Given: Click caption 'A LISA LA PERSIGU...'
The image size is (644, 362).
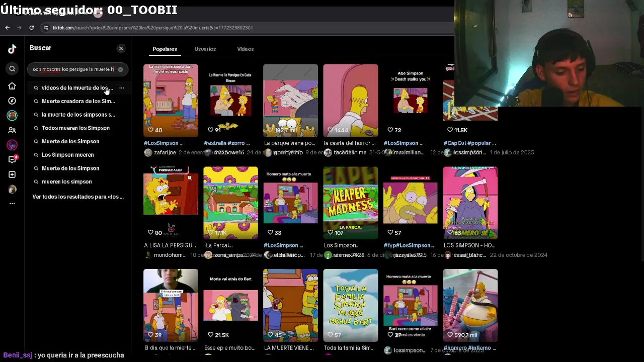Looking at the screenshot, I should click(170, 245).
